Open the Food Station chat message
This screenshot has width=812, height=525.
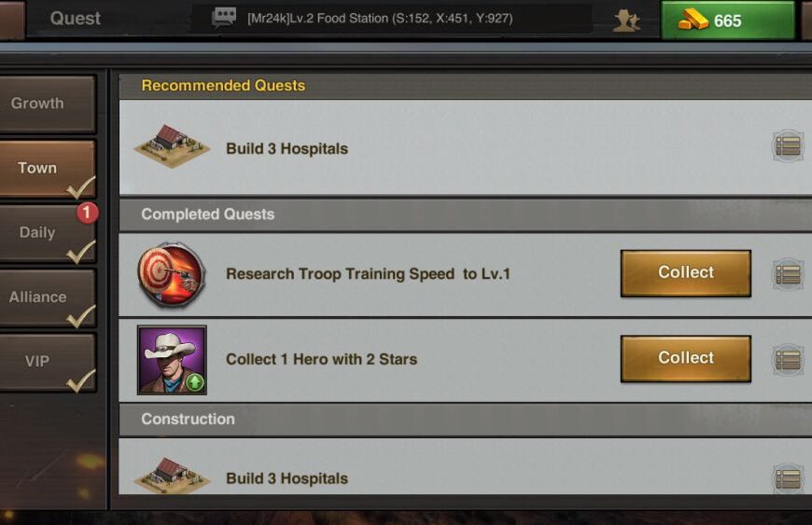tap(380, 19)
